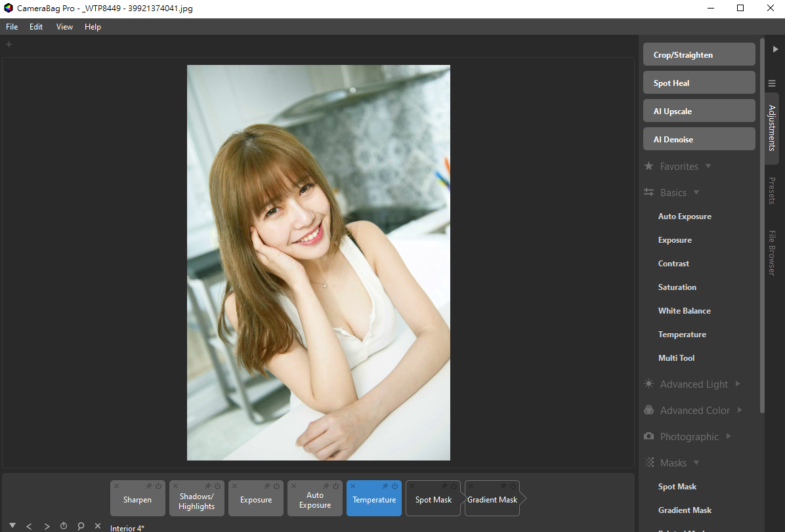Click the hamburger menu icon in sidebar
Viewport: 785px width, 532px height.
click(x=772, y=83)
